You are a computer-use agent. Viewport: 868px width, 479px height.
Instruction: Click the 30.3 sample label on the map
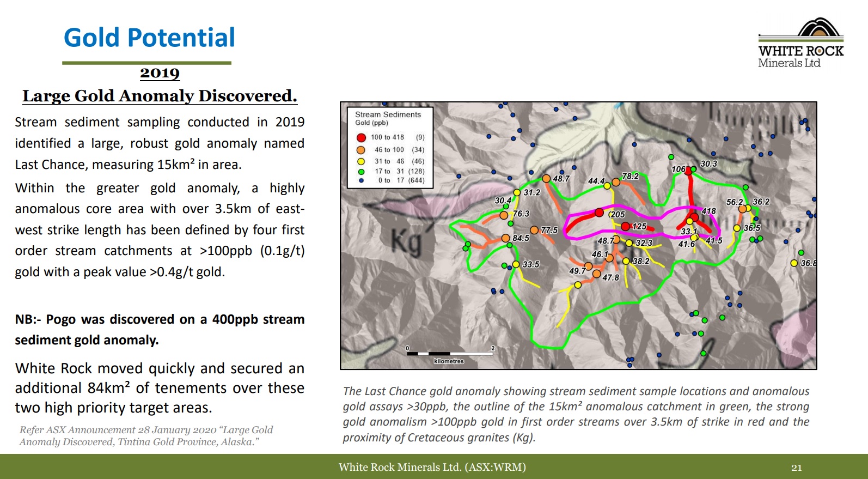click(708, 163)
